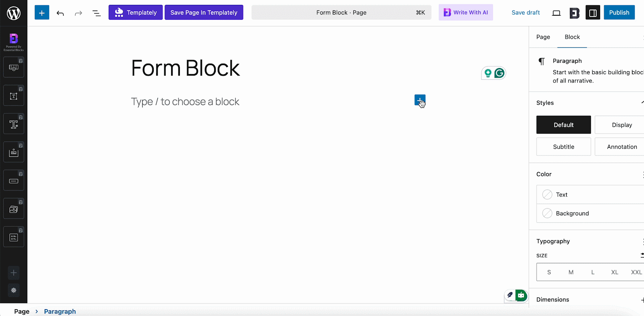Open the Text block icon from Essential Blocks sidebar
The height and width of the screenshot is (316, 644).
pyautogui.click(x=14, y=95)
